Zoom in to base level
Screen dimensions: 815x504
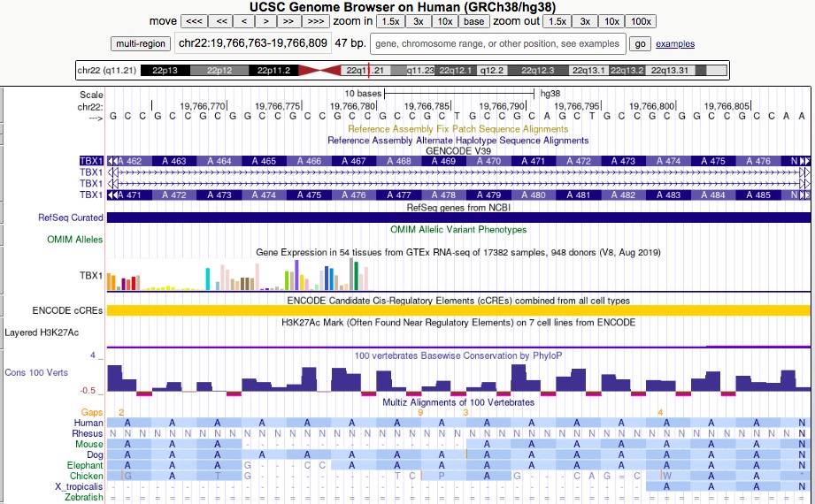[x=473, y=21]
